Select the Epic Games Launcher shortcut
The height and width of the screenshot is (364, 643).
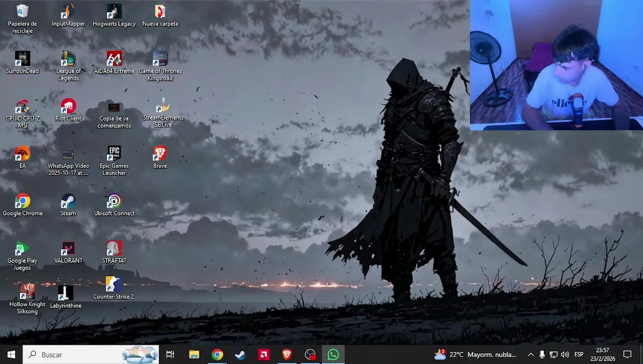tap(114, 161)
